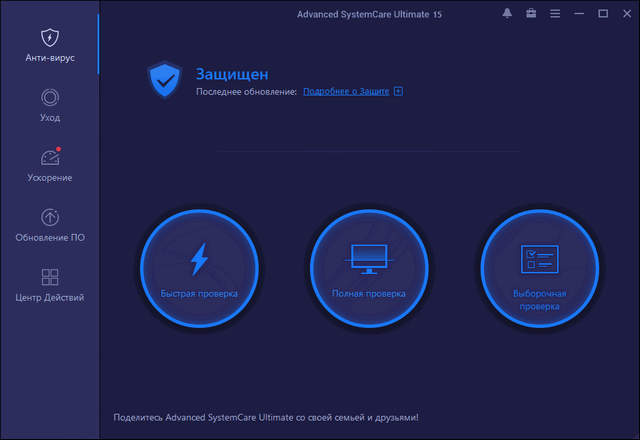Maximize the Advanced SystemCare window
The image size is (640, 440).
point(603,13)
